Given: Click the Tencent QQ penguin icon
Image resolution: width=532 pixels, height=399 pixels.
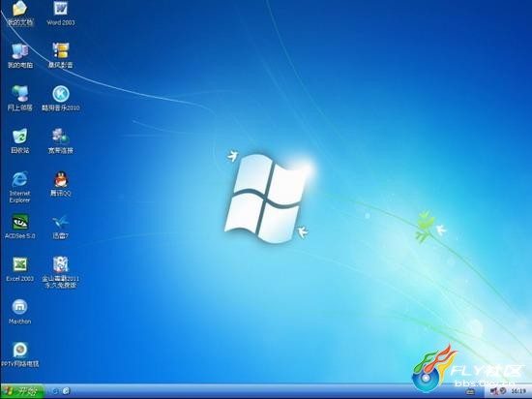Looking at the screenshot, I should 61,184.
